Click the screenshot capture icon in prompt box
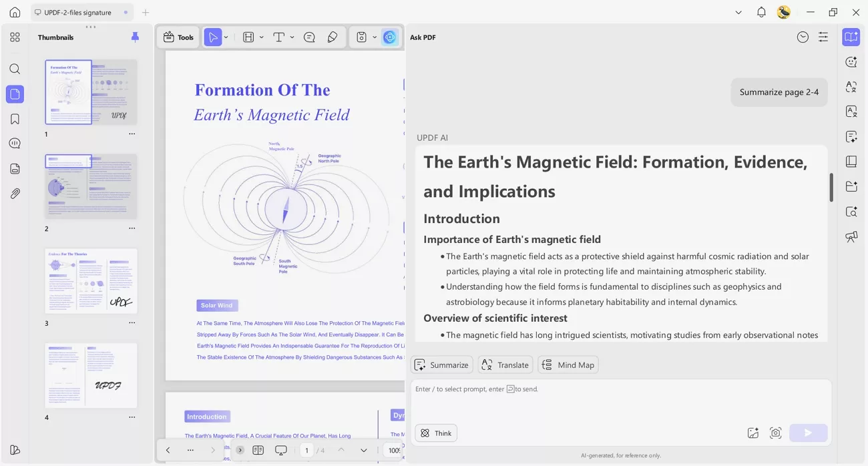 point(775,433)
